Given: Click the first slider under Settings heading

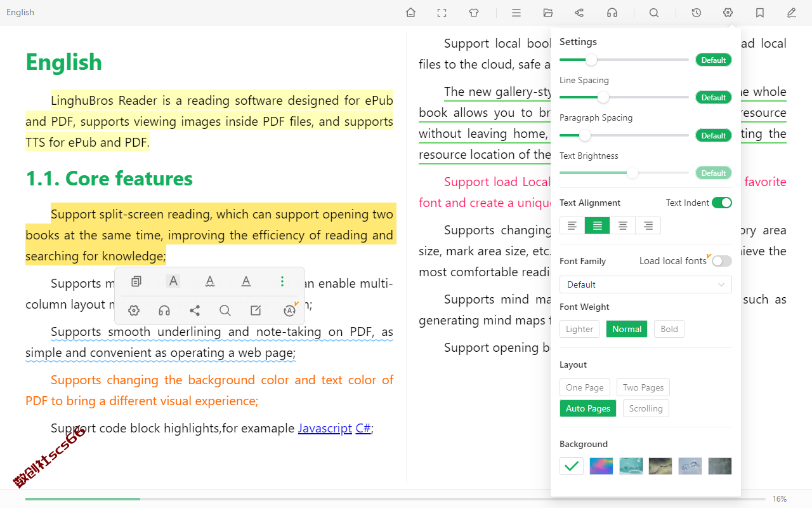Looking at the screenshot, I should [x=624, y=60].
